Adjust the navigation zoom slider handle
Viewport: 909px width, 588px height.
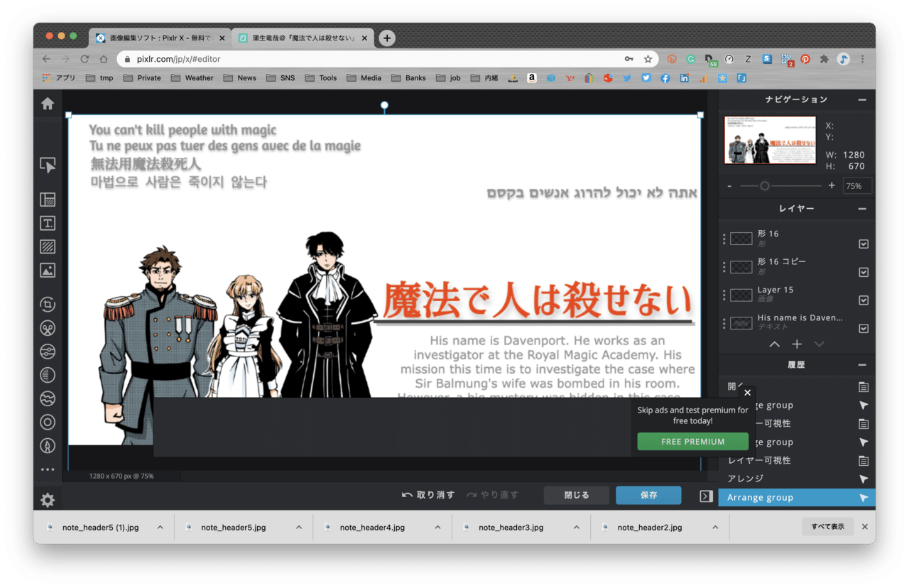click(x=765, y=186)
